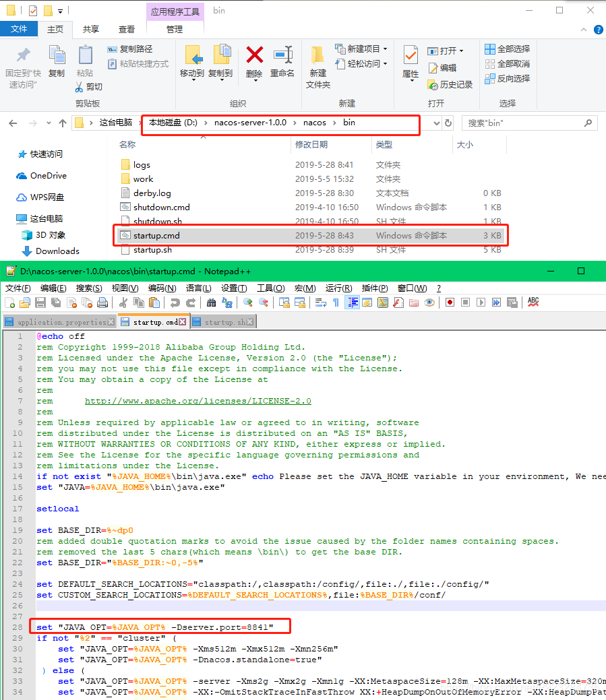Click the Print icon in Notepad++ toolbar

click(102, 303)
